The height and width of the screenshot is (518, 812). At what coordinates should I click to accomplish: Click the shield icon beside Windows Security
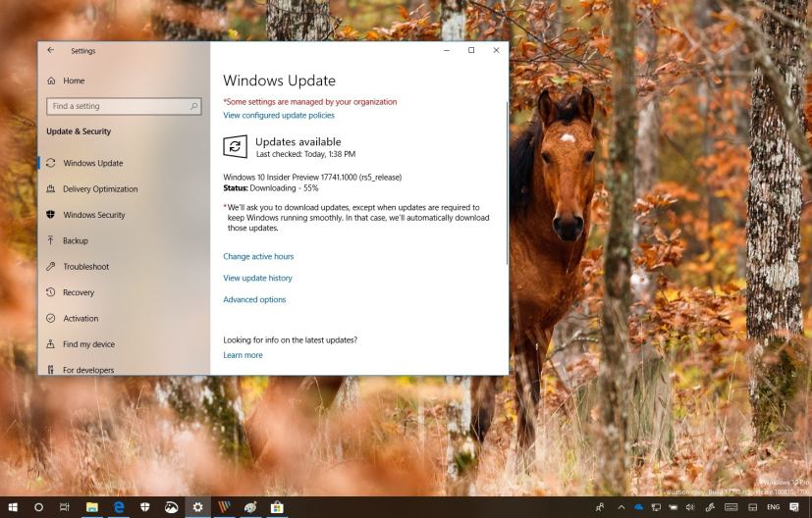[x=51, y=214]
